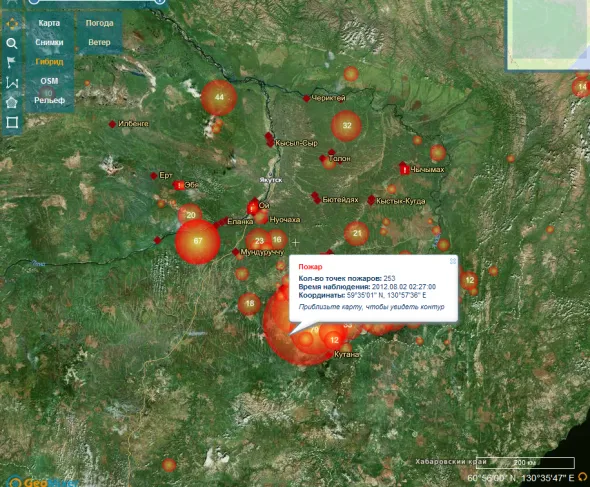
Task: Open fire cluster labeled 44
Action: click(219, 97)
